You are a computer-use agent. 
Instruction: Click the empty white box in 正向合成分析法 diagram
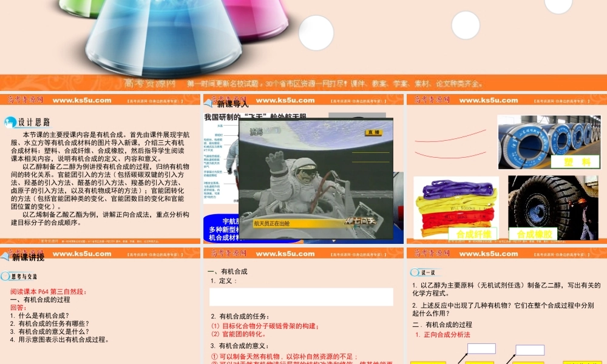pyautogui.click(x=482, y=349)
